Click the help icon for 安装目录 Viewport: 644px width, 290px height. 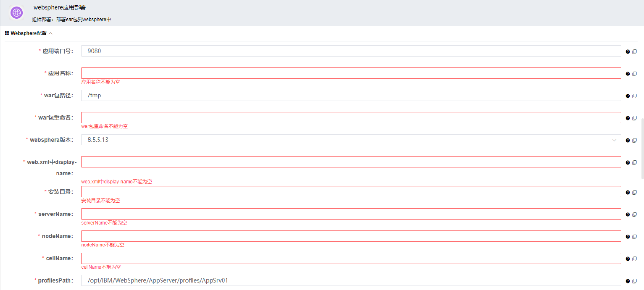click(628, 193)
